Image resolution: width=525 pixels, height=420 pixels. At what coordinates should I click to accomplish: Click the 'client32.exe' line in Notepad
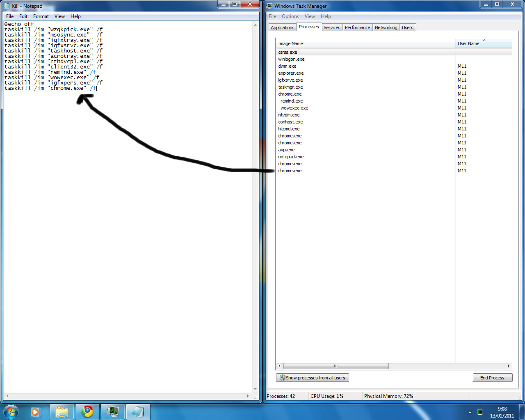(x=53, y=67)
